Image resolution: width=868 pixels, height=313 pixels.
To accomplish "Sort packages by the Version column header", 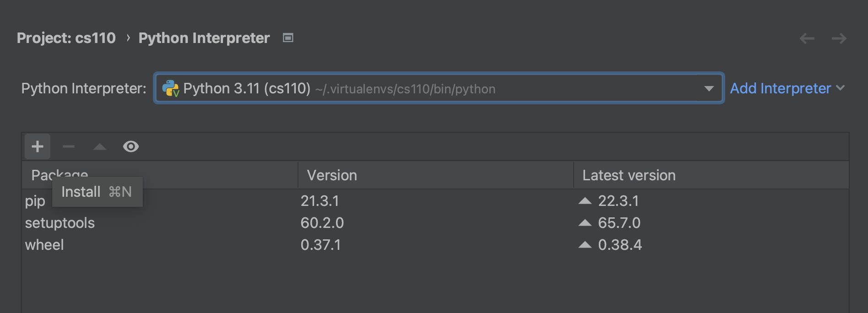I will 333,175.
